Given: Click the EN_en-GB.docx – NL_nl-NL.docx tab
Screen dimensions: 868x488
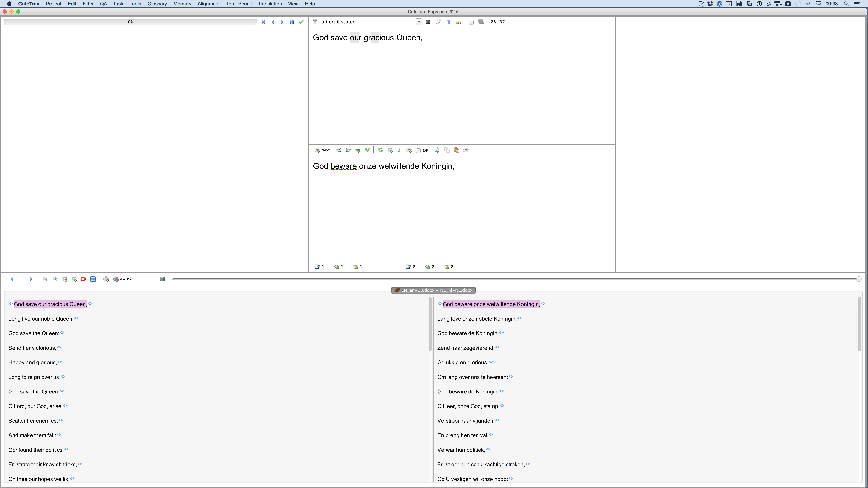Looking at the screenshot, I should click(433, 290).
